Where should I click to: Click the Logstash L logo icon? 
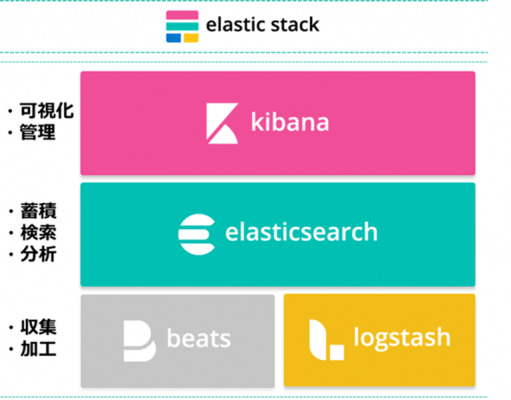[x=326, y=340]
